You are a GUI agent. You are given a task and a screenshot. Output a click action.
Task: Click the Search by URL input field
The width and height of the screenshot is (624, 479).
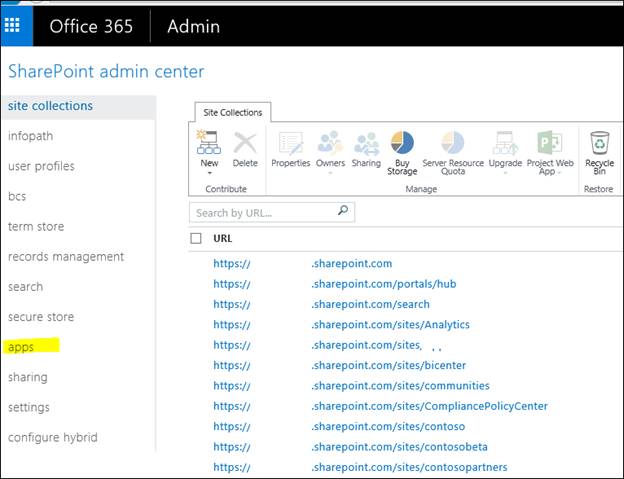tap(262, 212)
